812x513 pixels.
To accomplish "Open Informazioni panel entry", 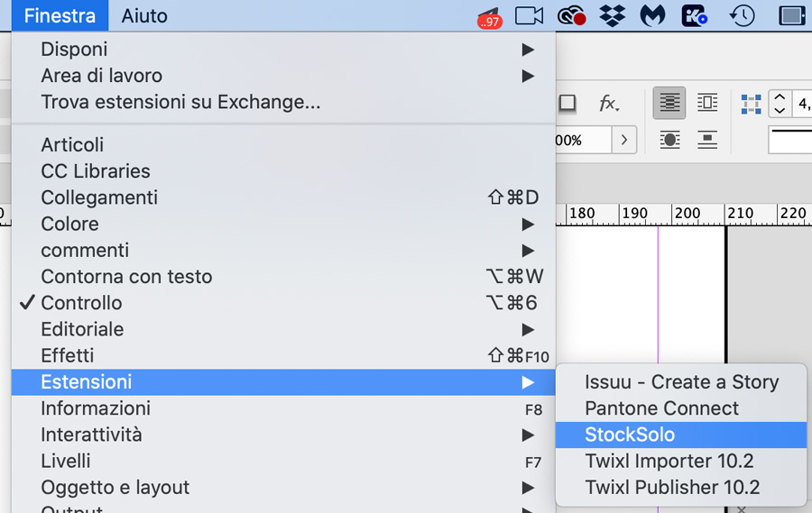I will coord(283,408).
